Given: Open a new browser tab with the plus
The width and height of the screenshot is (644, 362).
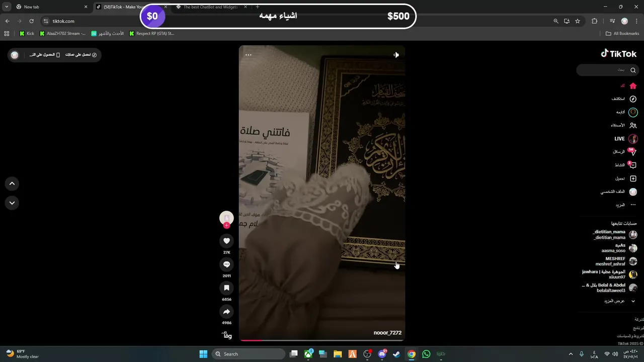Looking at the screenshot, I should (258, 7).
